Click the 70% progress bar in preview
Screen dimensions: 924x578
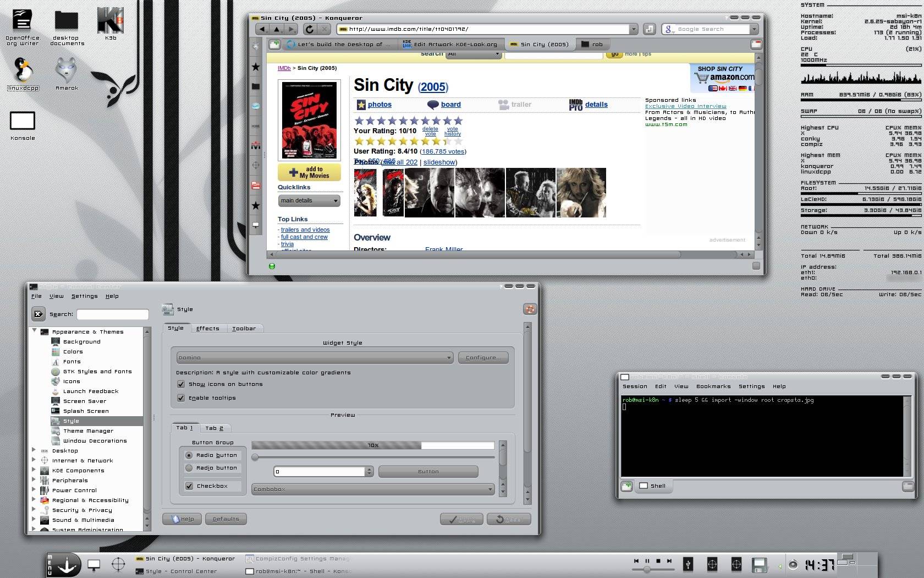click(x=373, y=445)
